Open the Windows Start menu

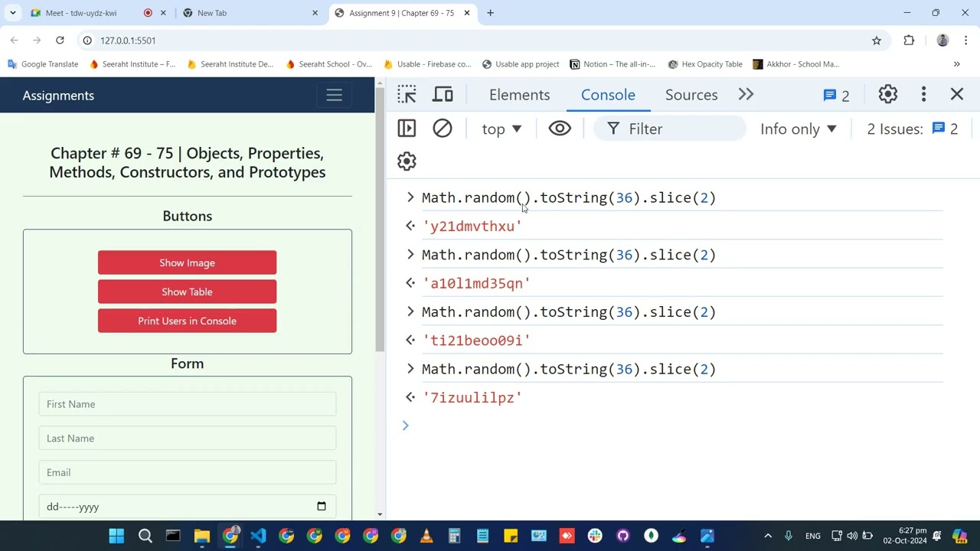coord(116,536)
